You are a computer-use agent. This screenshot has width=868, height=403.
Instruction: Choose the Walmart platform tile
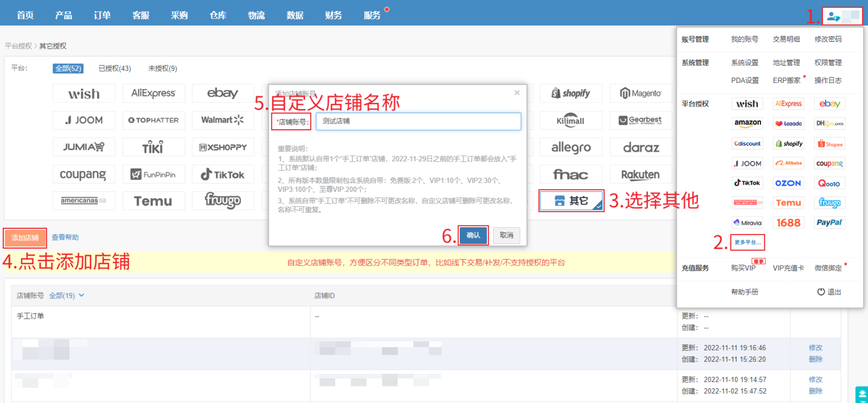pyautogui.click(x=223, y=120)
